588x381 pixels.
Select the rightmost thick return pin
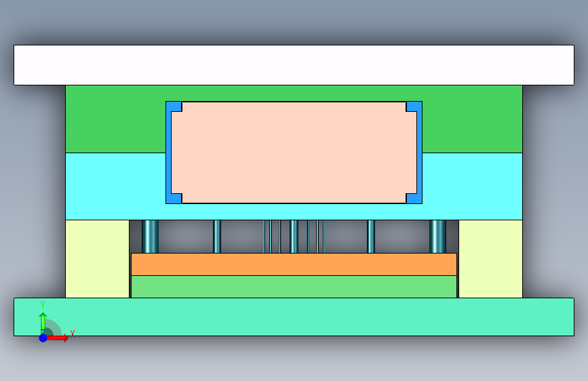tap(437, 237)
